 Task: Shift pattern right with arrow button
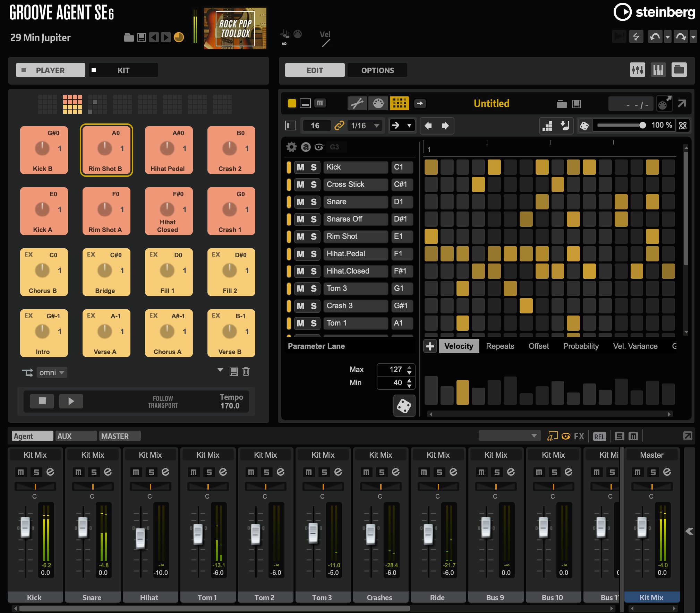(445, 126)
